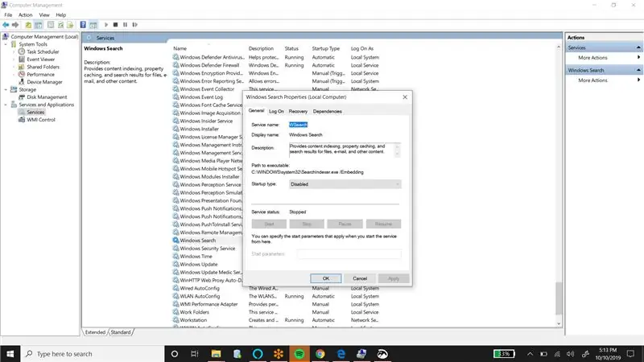This screenshot has width=644, height=362.
Task: Open the File menu
Action: point(8,14)
